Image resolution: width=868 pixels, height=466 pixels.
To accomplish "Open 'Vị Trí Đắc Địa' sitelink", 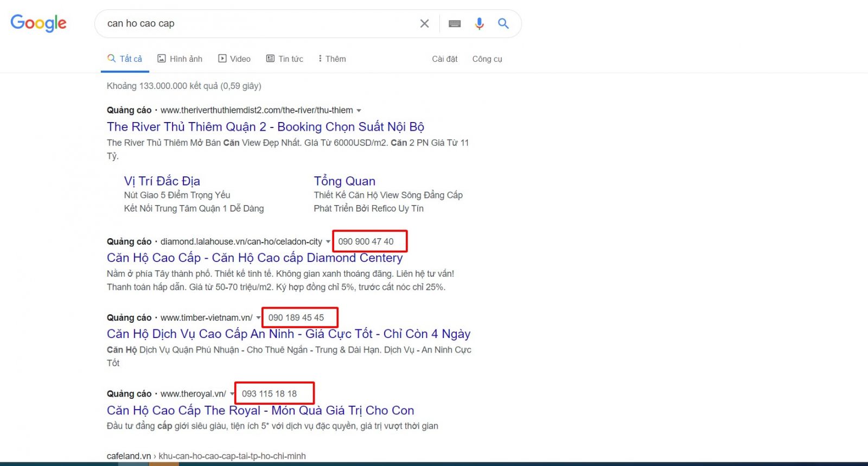I will click(162, 181).
